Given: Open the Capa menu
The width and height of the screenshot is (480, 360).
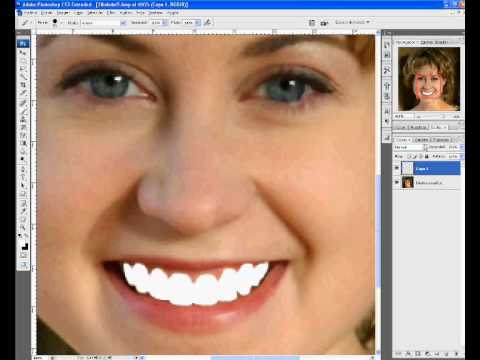Looking at the screenshot, I should tap(78, 13).
